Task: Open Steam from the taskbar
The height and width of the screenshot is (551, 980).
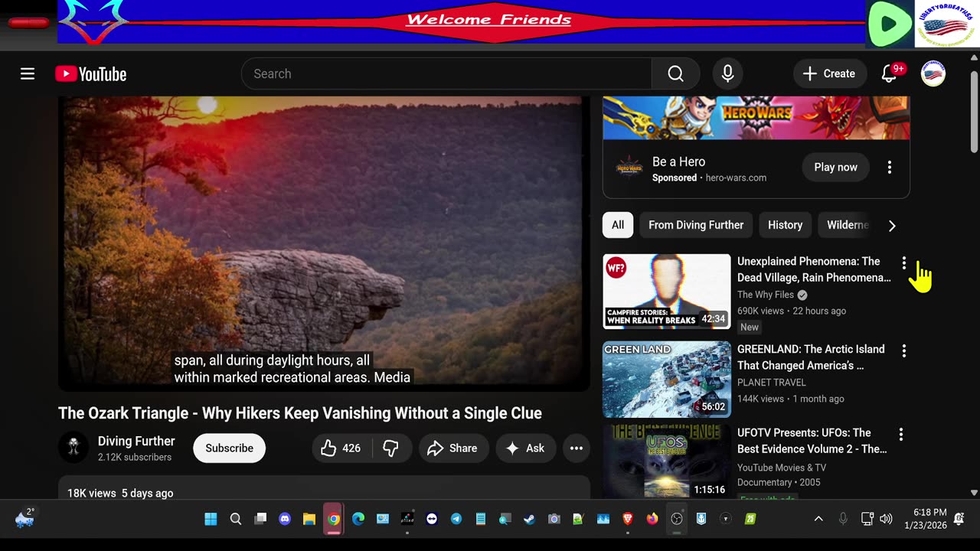Action: point(529,519)
